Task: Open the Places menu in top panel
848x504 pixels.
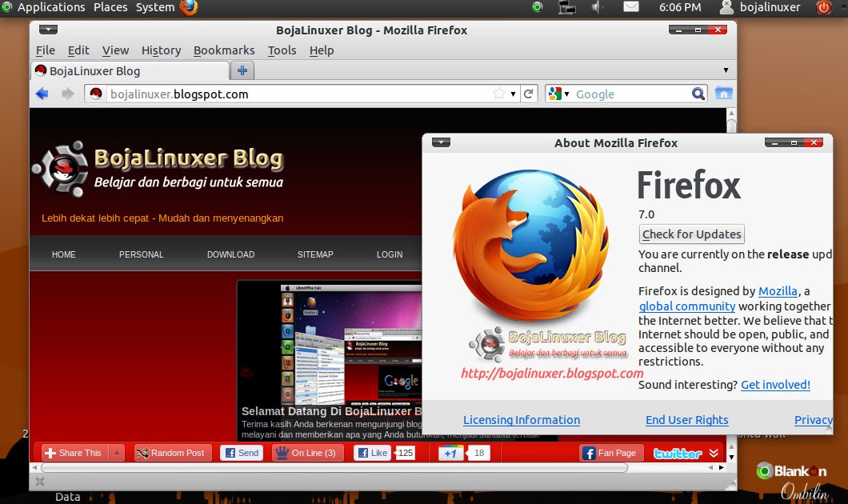Action: (110, 7)
